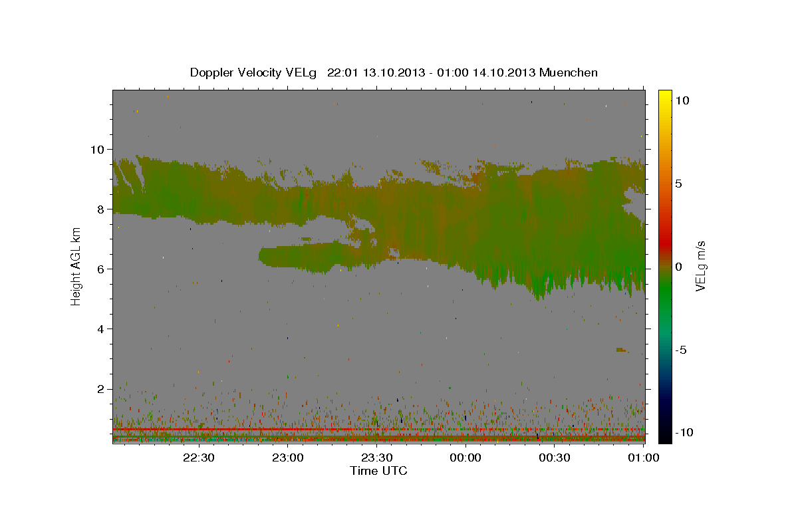Click the plot title Doppler Velocity VELg

click(255, 72)
